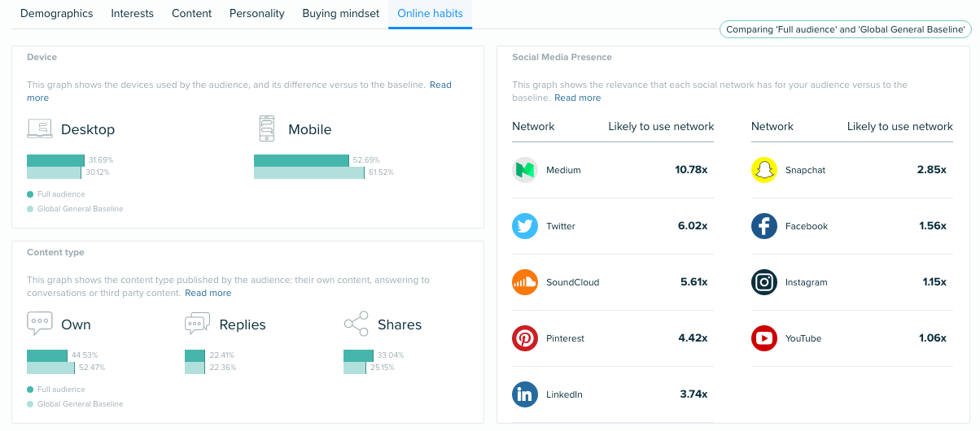Click the YouTube 1.06x value
The image size is (980, 431).
pos(933,338)
